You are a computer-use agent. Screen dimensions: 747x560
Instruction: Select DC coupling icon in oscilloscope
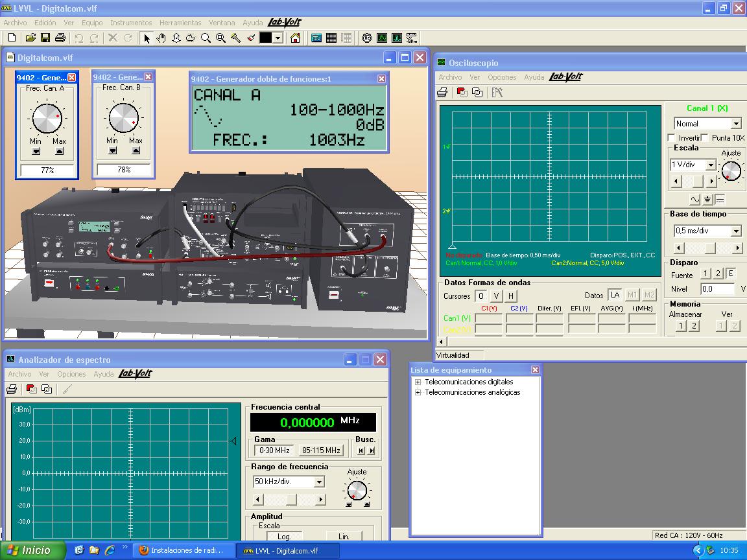pos(719,199)
